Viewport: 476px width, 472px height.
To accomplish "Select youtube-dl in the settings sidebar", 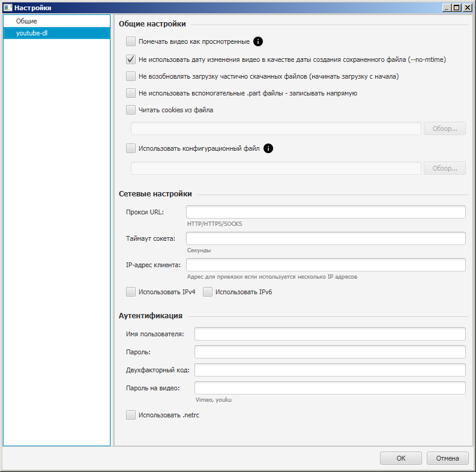I will pos(57,33).
